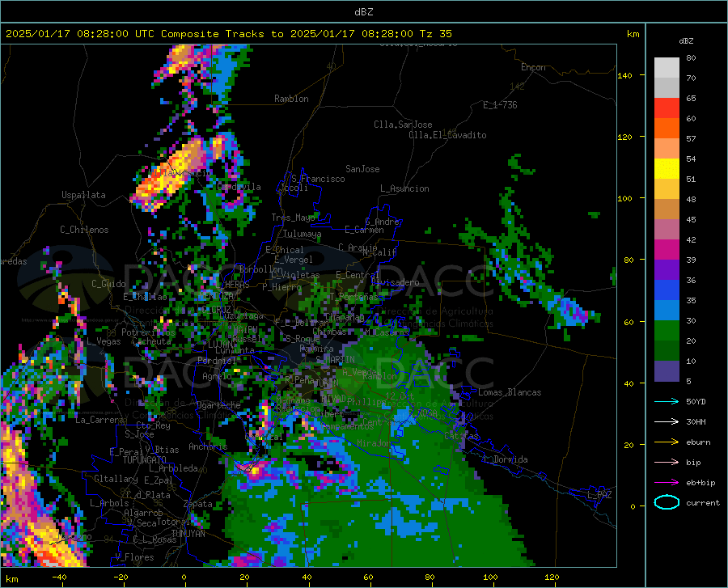The height and width of the screenshot is (588, 728).
Task: Click the 'Ramblon' label near the top of the map
Action: point(291,99)
